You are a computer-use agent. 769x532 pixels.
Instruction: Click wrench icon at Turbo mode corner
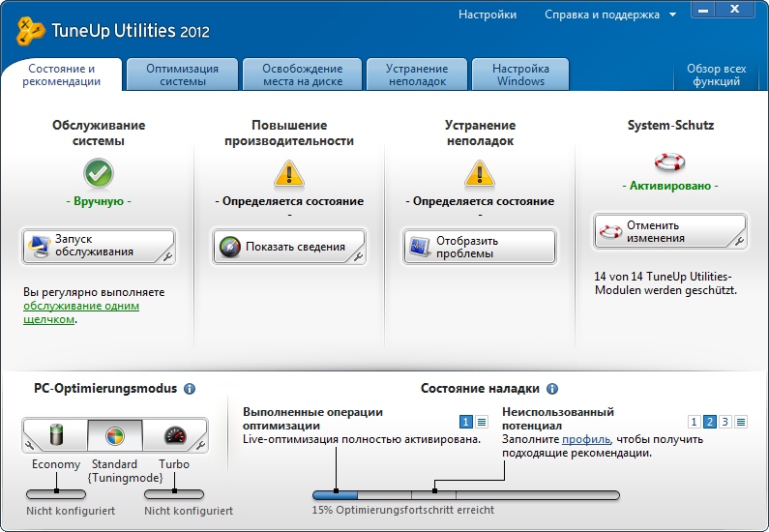click(200, 445)
